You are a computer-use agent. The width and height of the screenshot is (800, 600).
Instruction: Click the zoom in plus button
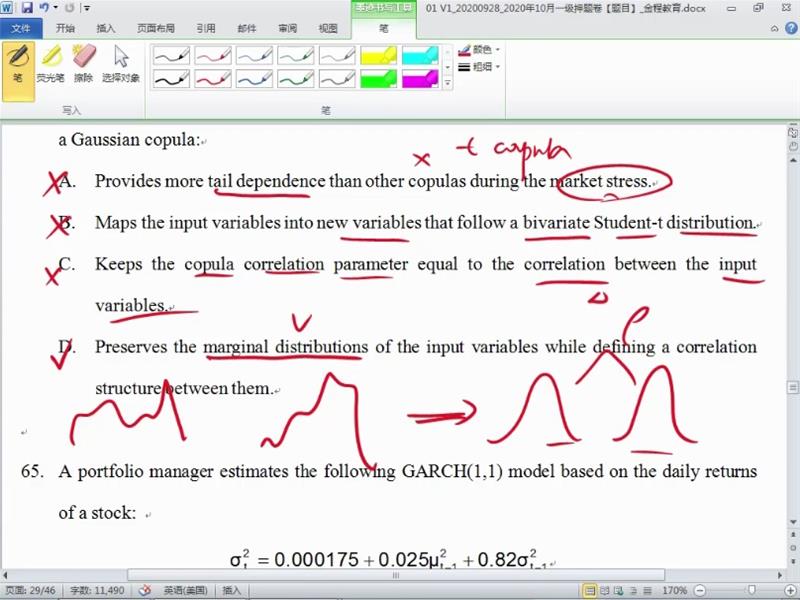(791, 591)
